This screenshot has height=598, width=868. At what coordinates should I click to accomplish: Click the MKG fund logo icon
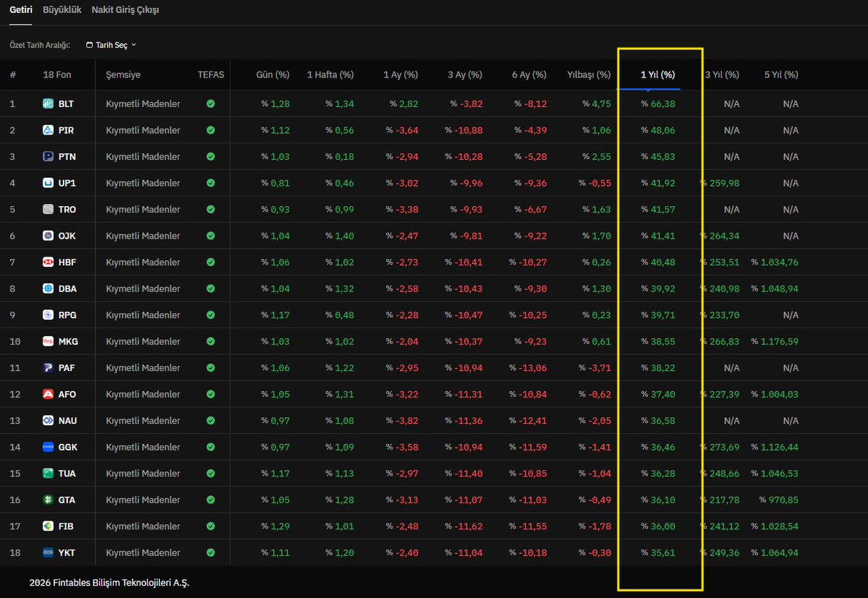pyautogui.click(x=48, y=341)
